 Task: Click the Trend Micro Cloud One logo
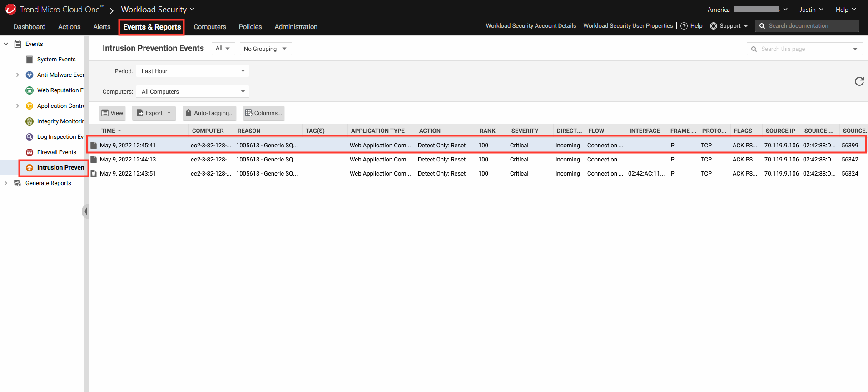click(x=11, y=9)
